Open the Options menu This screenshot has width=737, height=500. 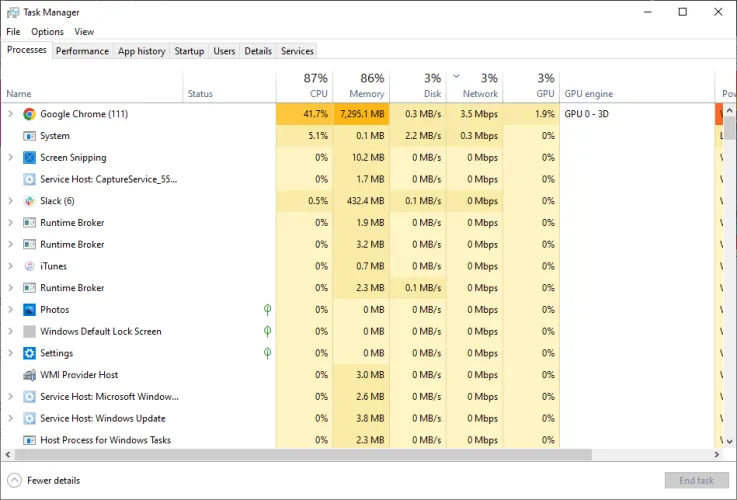pos(47,32)
